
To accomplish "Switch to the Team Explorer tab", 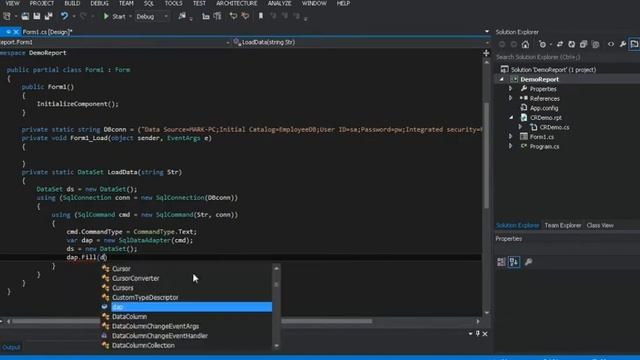I will click(562, 225).
